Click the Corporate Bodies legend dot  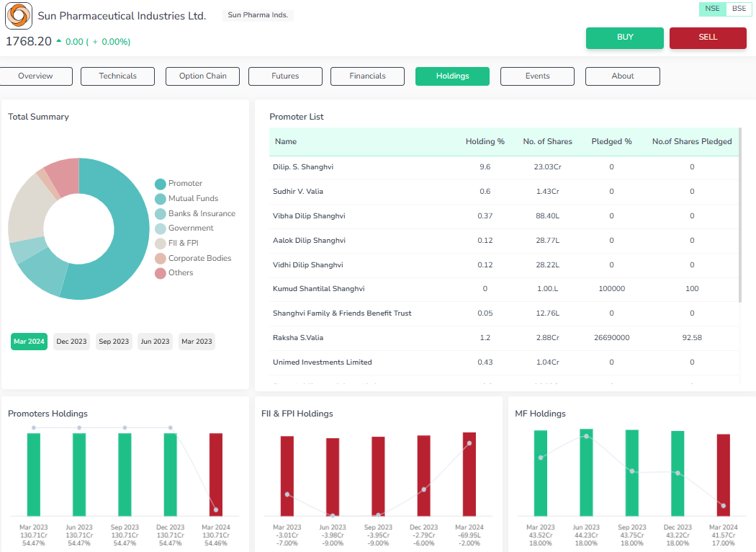point(161,259)
